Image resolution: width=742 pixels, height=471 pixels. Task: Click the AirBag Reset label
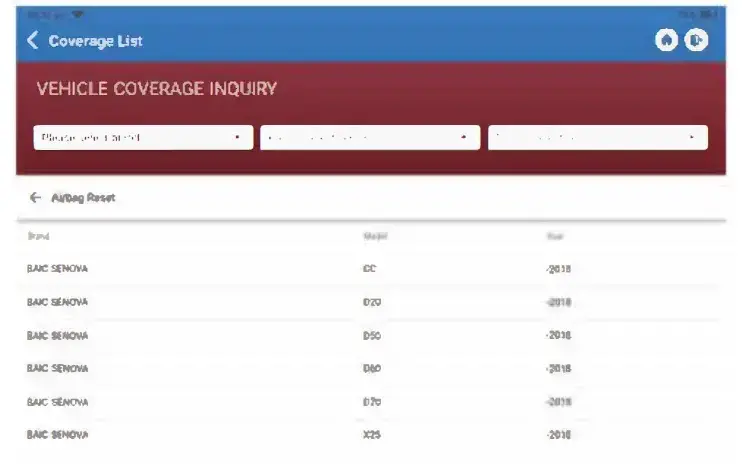coord(83,198)
